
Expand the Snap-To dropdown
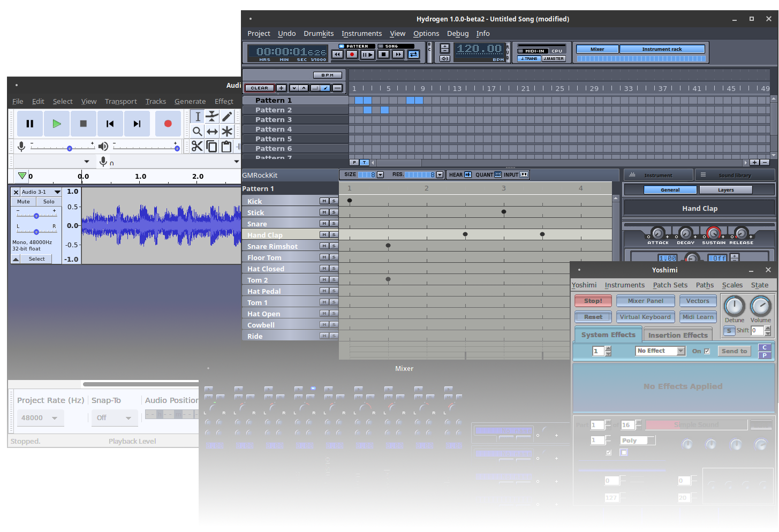(x=114, y=418)
